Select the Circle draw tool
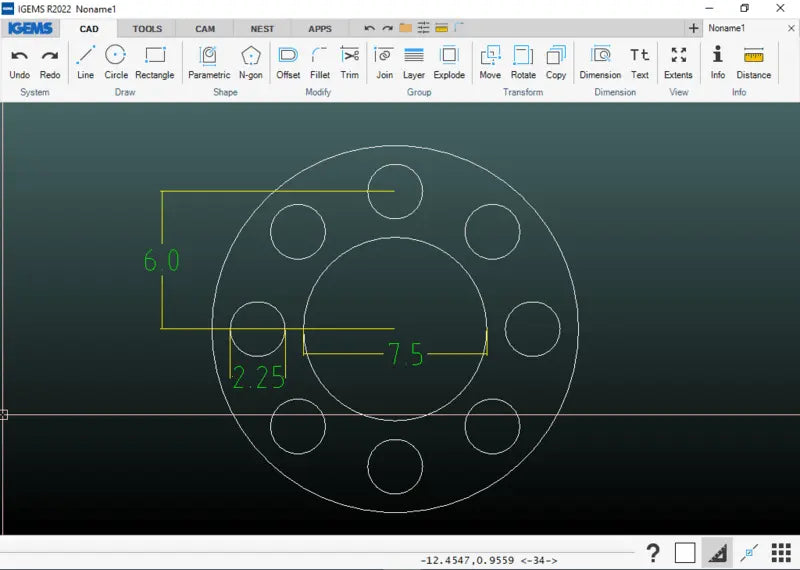 (x=116, y=62)
